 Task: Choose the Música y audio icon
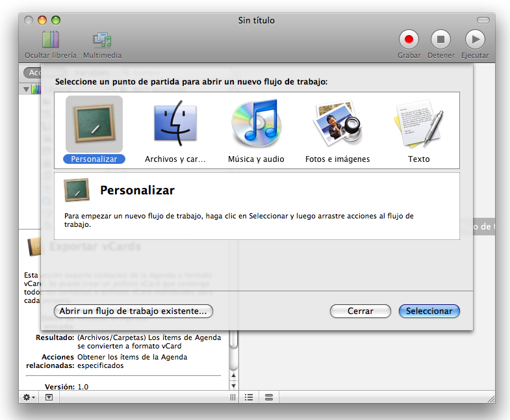pyautogui.click(x=257, y=123)
